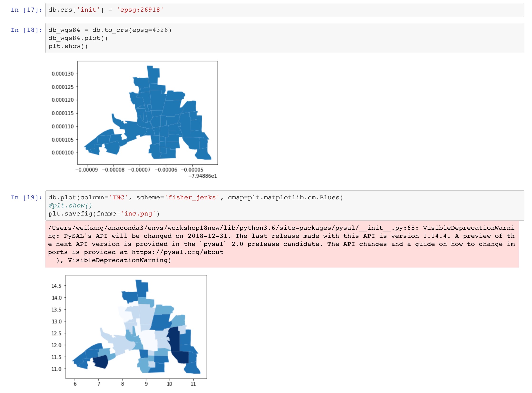Screen dimensions: 532x393
Task: Click the 14.5 y-axis tick on second plot
Action: pos(56,286)
